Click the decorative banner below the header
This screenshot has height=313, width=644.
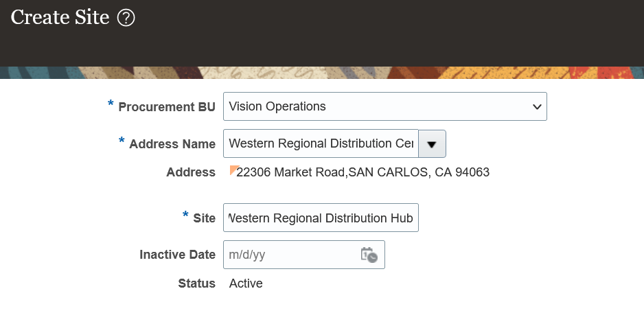(x=322, y=73)
